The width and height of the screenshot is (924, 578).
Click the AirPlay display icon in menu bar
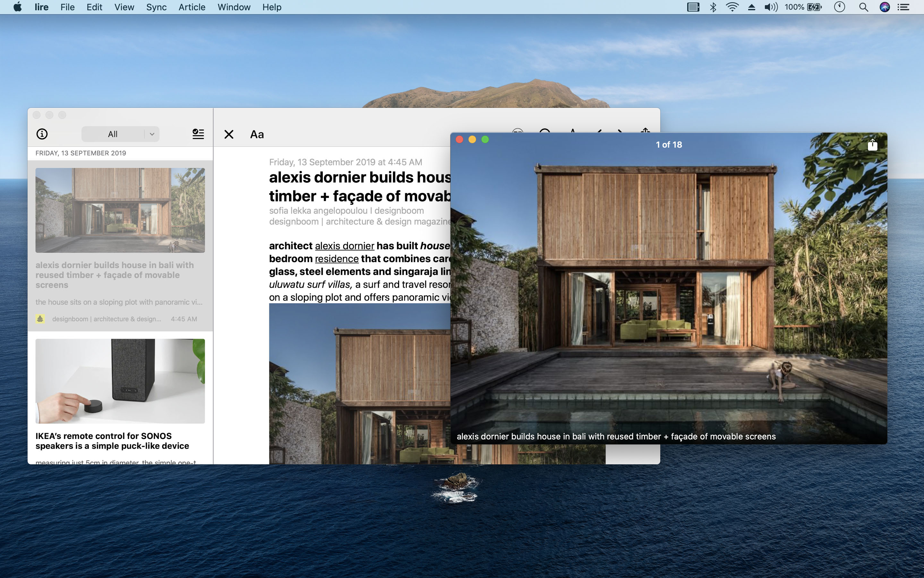(693, 7)
